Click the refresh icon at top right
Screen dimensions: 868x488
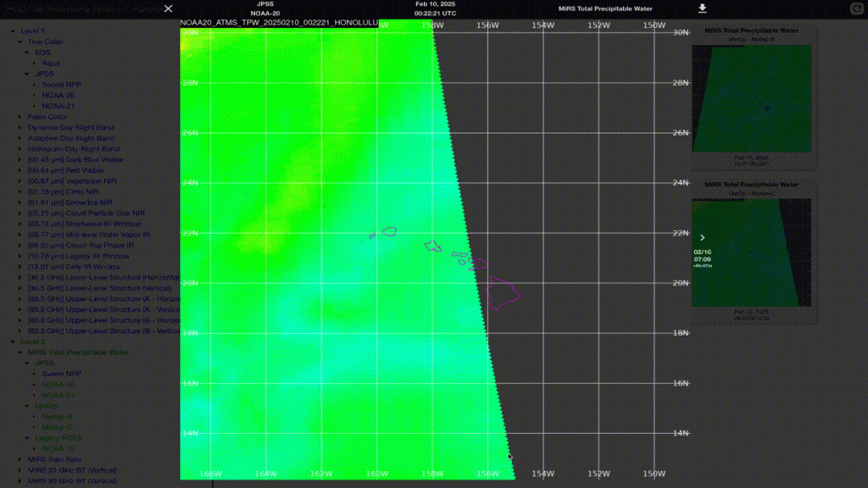point(856,8)
